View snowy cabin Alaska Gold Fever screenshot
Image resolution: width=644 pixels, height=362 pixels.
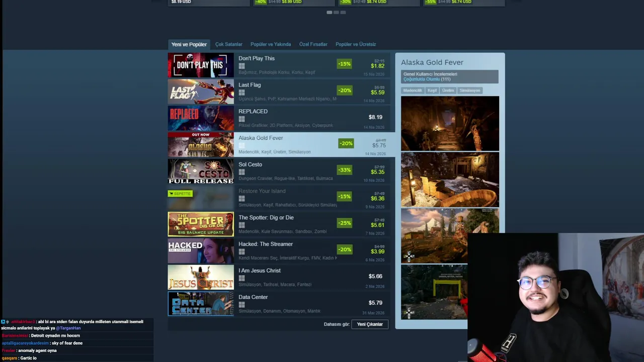point(450,179)
